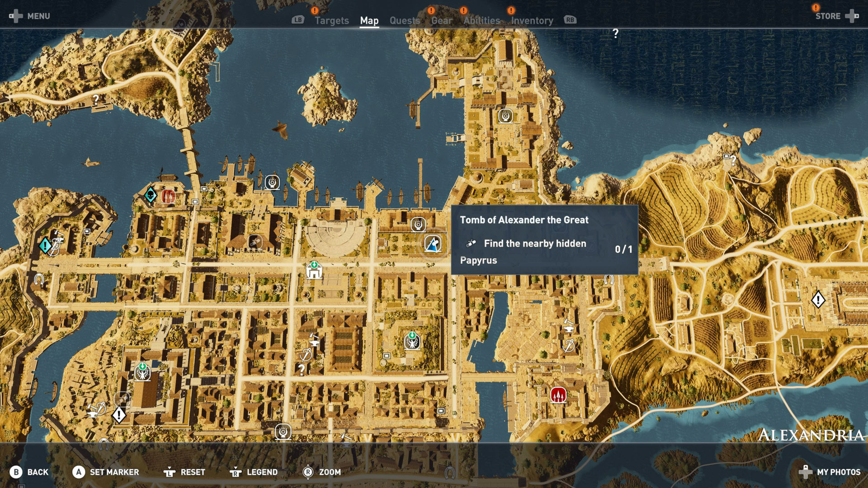Image resolution: width=868 pixels, height=488 pixels.
Task: Click the teal exclamation quest marker at west fort
Action: (x=45, y=245)
